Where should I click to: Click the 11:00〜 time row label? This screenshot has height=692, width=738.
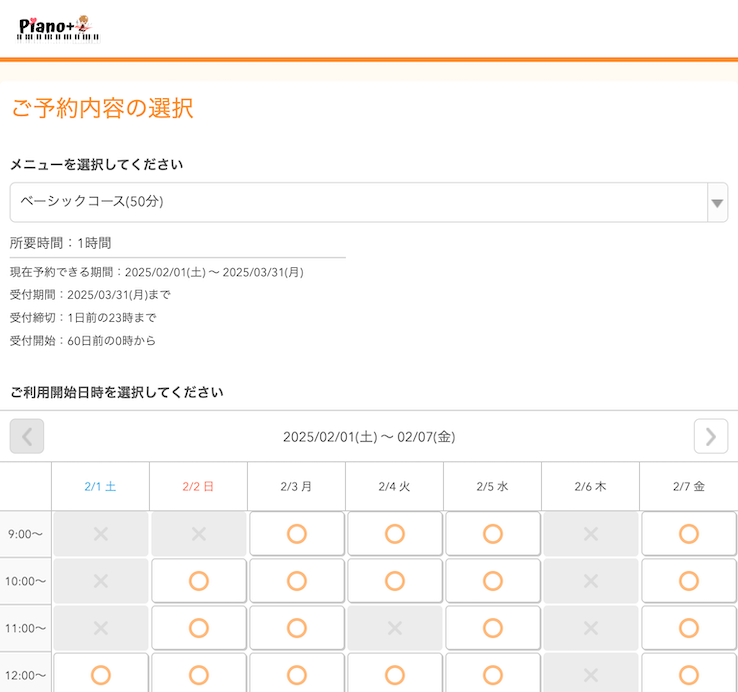(x=25, y=628)
